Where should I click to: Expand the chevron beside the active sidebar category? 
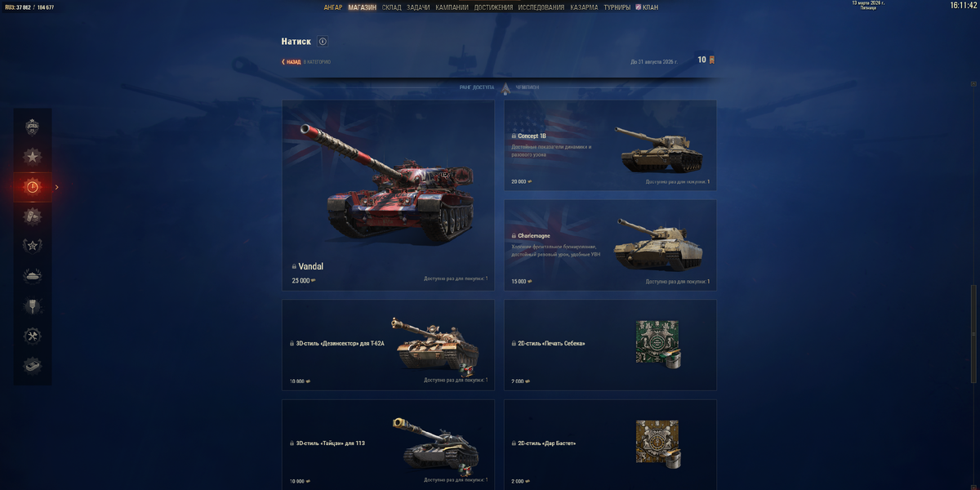pos(56,187)
